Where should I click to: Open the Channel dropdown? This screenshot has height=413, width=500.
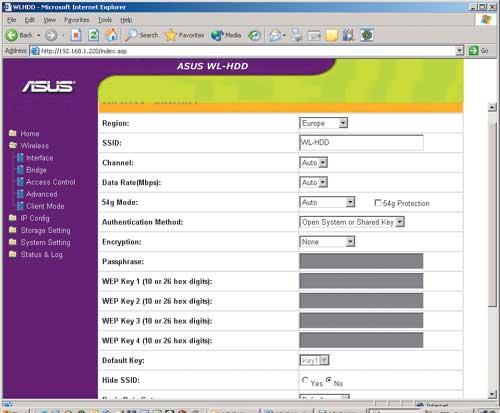[x=314, y=163]
